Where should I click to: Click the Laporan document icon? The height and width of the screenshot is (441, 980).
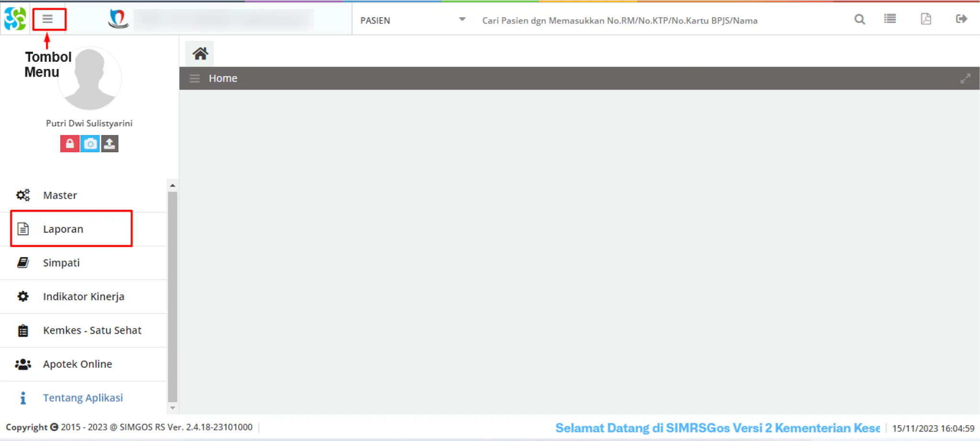(x=23, y=229)
